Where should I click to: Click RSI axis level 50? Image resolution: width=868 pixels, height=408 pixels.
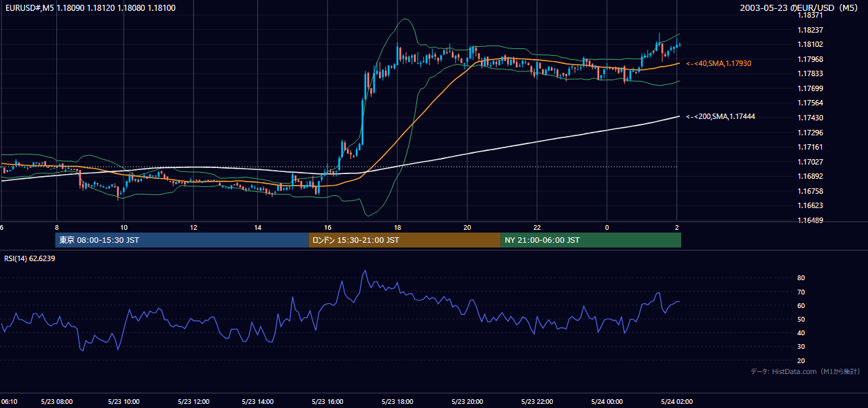[x=801, y=319]
